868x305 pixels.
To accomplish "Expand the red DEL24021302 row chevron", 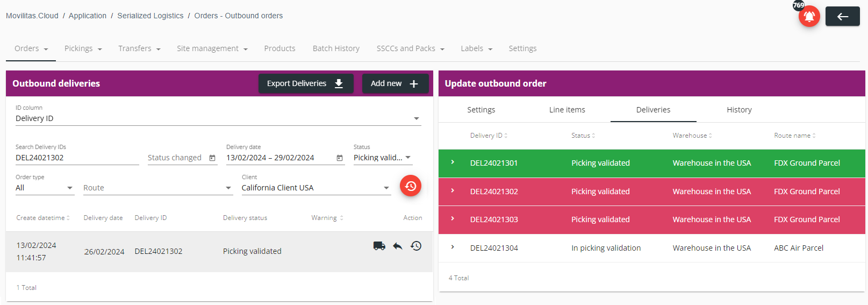I will [x=453, y=190].
